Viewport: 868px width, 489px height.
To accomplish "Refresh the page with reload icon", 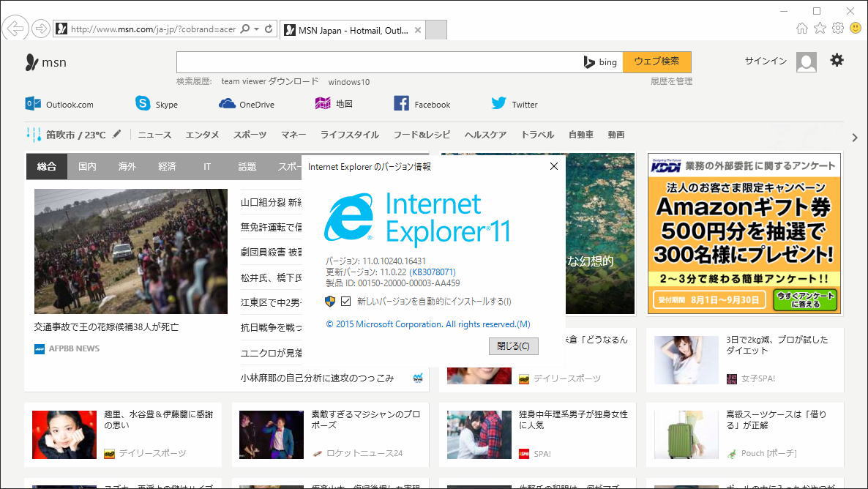I will (x=269, y=29).
